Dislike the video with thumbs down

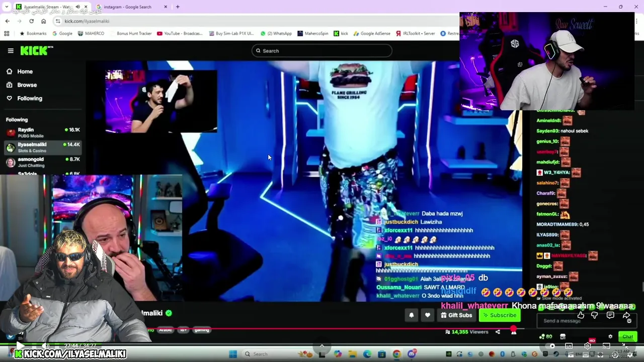pyautogui.click(x=594, y=315)
